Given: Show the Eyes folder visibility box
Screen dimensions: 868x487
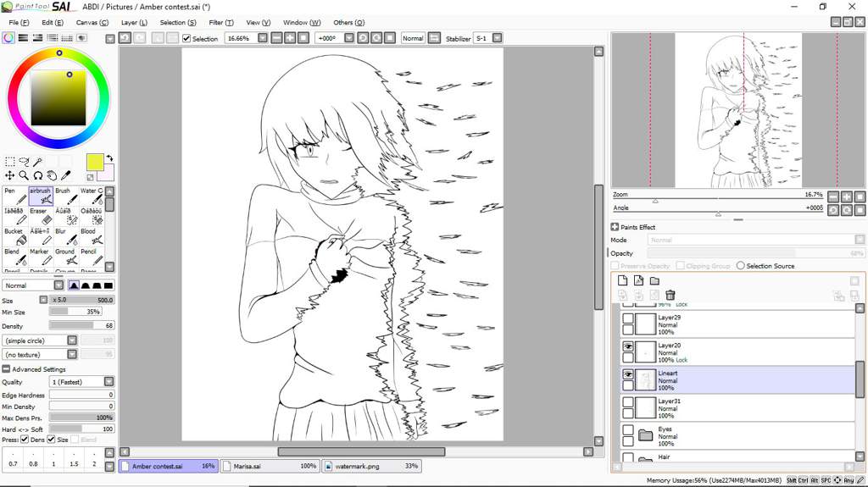Looking at the screenshot, I should (x=628, y=430).
